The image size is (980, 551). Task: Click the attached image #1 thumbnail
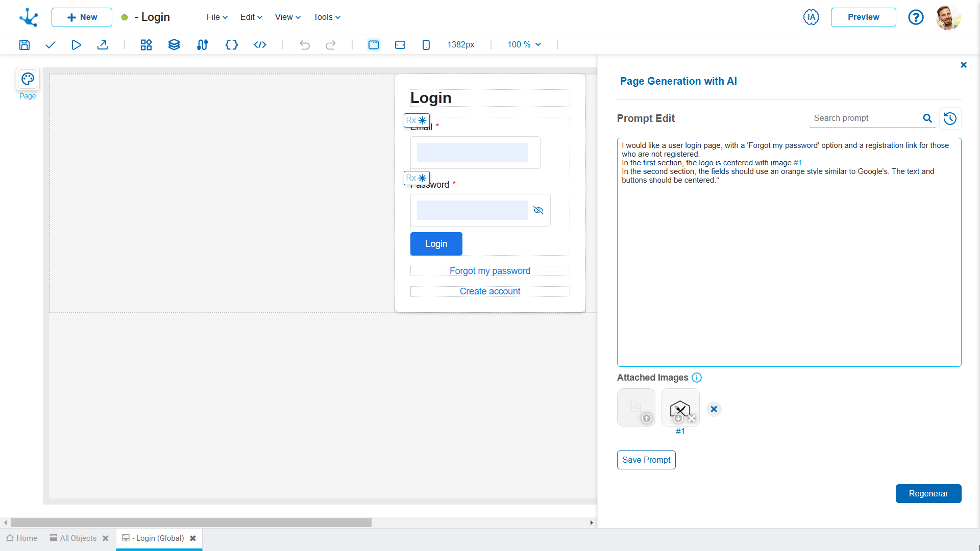680,407
